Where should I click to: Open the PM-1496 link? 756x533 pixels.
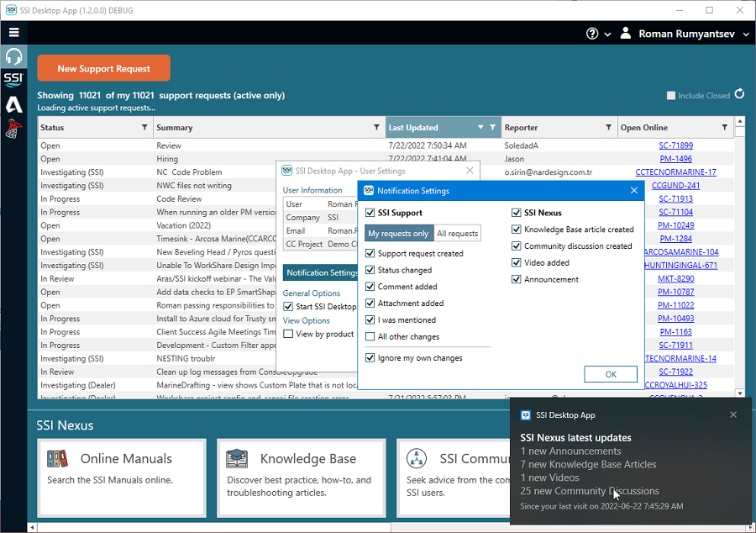tap(675, 159)
